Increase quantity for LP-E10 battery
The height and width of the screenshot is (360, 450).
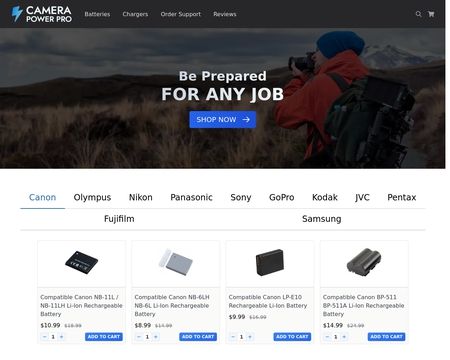[250, 337]
